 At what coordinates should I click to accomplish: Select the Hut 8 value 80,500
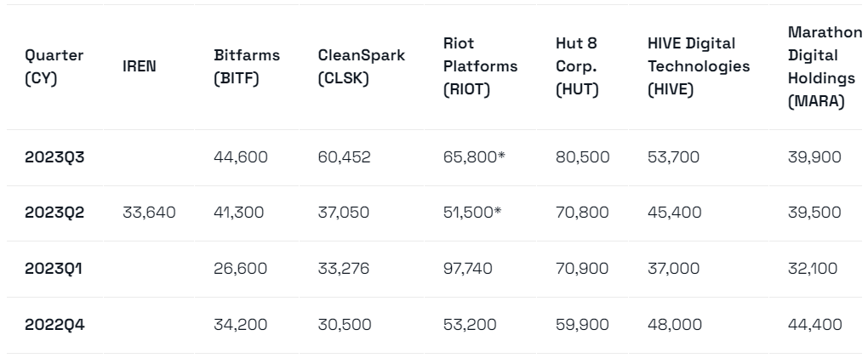click(581, 156)
